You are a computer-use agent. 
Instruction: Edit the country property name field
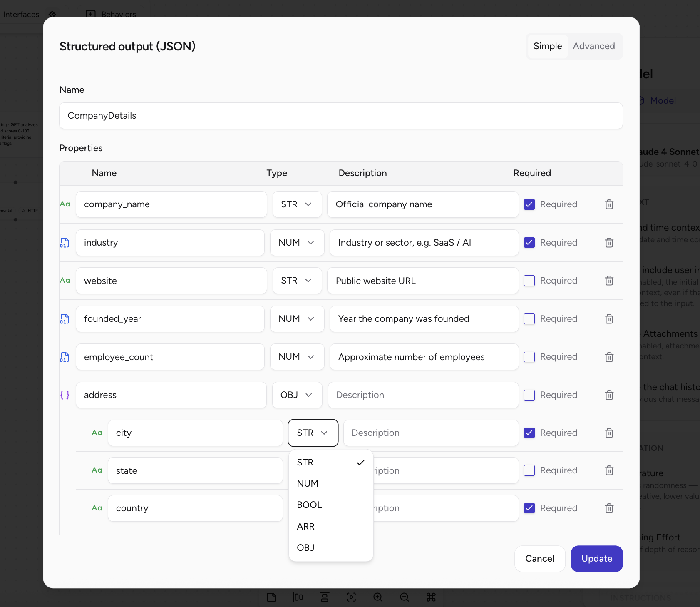[x=195, y=508]
